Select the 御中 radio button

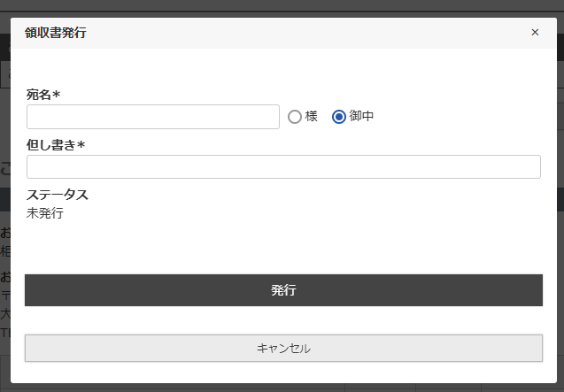pos(338,117)
